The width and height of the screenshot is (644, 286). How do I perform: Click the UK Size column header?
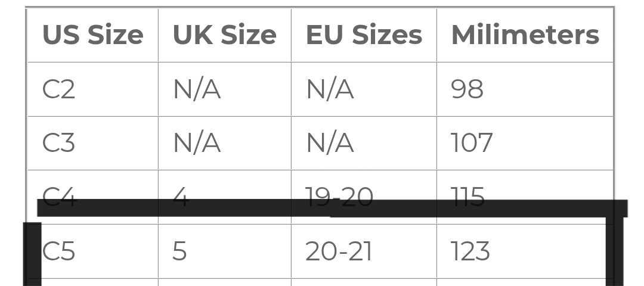[x=225, y=35]
